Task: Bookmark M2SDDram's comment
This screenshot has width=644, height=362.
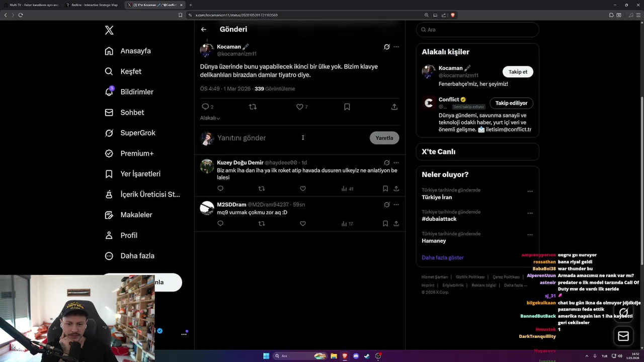Action: 385,224
